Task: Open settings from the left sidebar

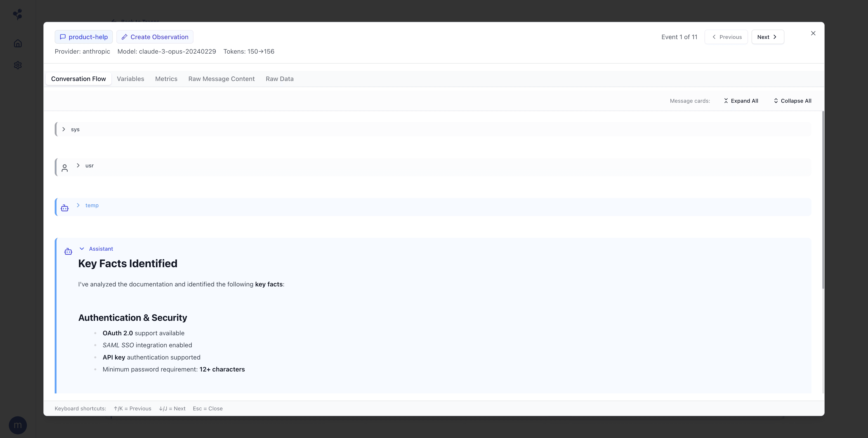Action: [x=18, y=65]
